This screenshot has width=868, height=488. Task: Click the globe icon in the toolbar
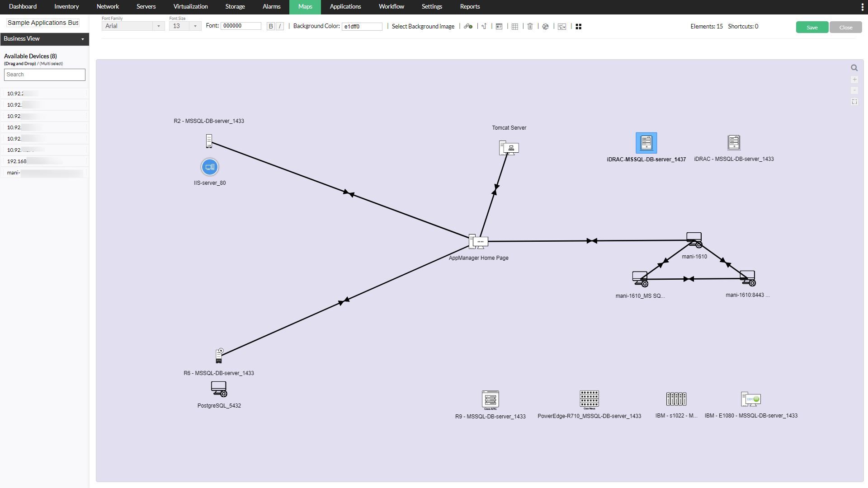546,27
